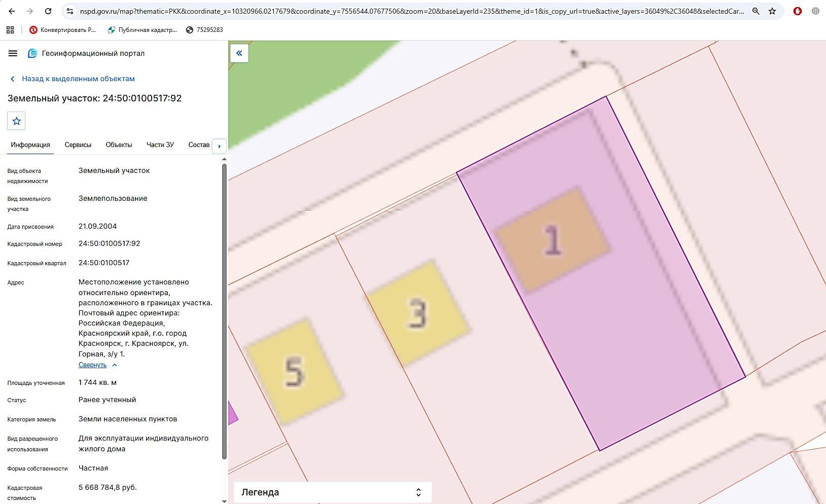Image resolution: width=826 pixels, height=504 pixels.
Task: Click the browser address bar URL
Action: point(412,11)
